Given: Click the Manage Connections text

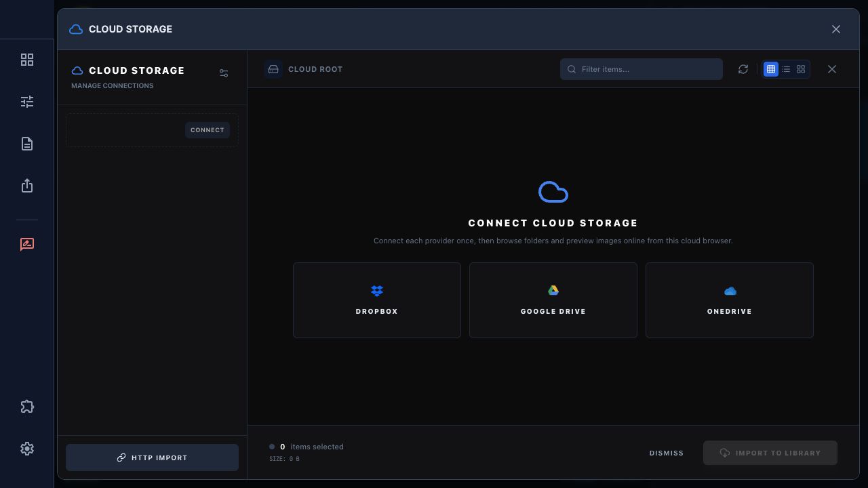Looking at the screenshot, I should [113, 85].
